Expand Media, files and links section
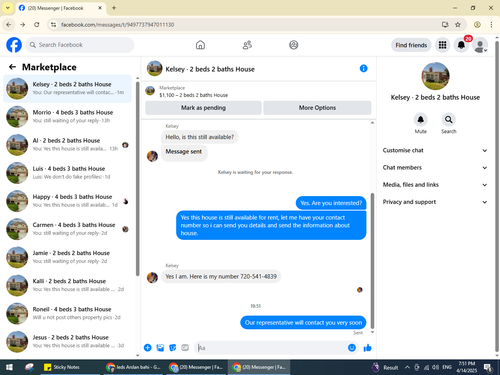Viewport: 500px width, 375px height. [435, 185]
